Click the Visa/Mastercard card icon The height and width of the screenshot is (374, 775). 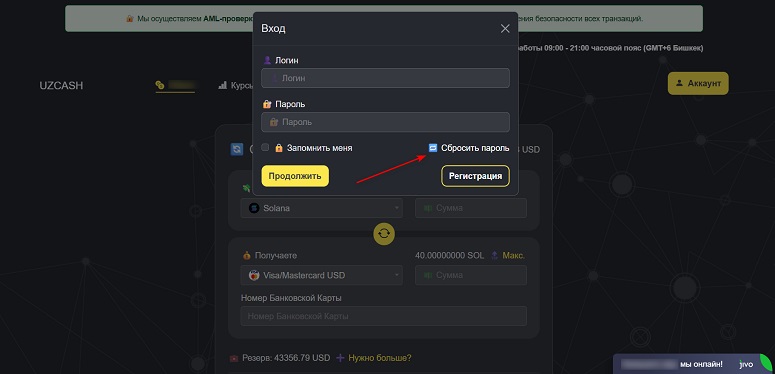pyautogui.click(x=254, y=275)
